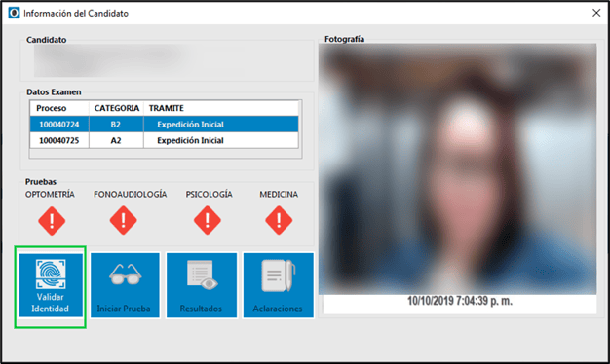Select process row 100040725
The width and height of the screenshot is (610, 364).
pos(164,140)
